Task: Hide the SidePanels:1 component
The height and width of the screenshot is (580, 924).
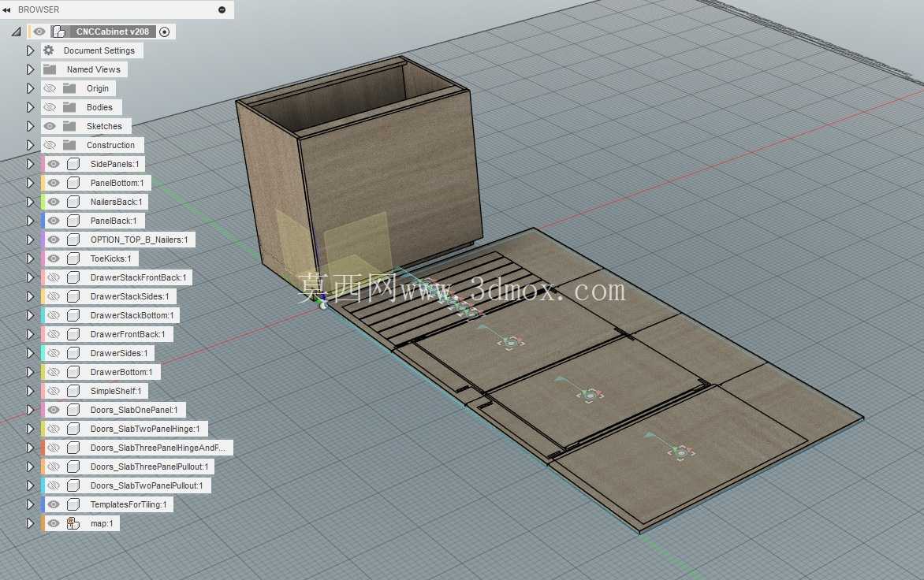Action: point(53,164)
